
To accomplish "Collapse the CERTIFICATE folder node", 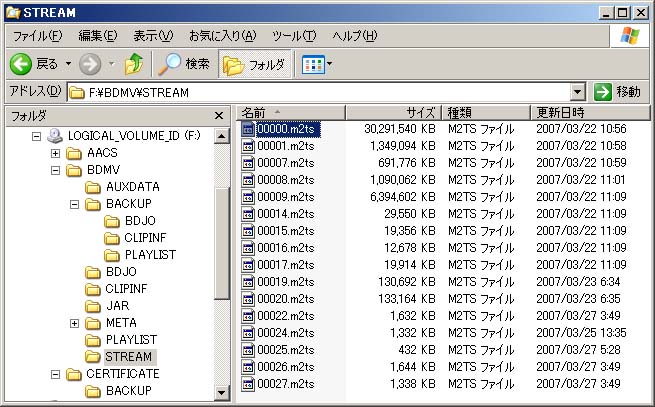I will point(55,374).
